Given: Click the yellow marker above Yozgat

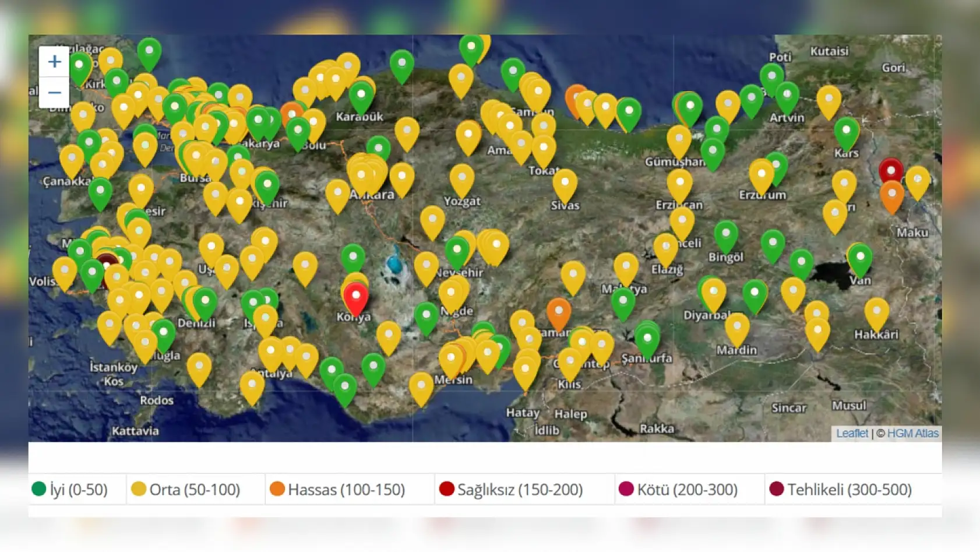Looking at the screenshot, I should pyautogui.click(x=461, y=178).
